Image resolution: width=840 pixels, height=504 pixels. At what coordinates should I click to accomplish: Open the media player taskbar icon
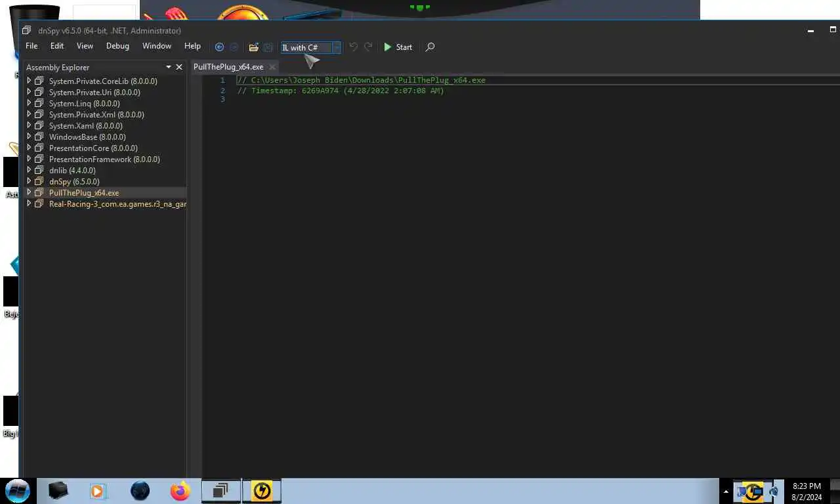point(98,490)
